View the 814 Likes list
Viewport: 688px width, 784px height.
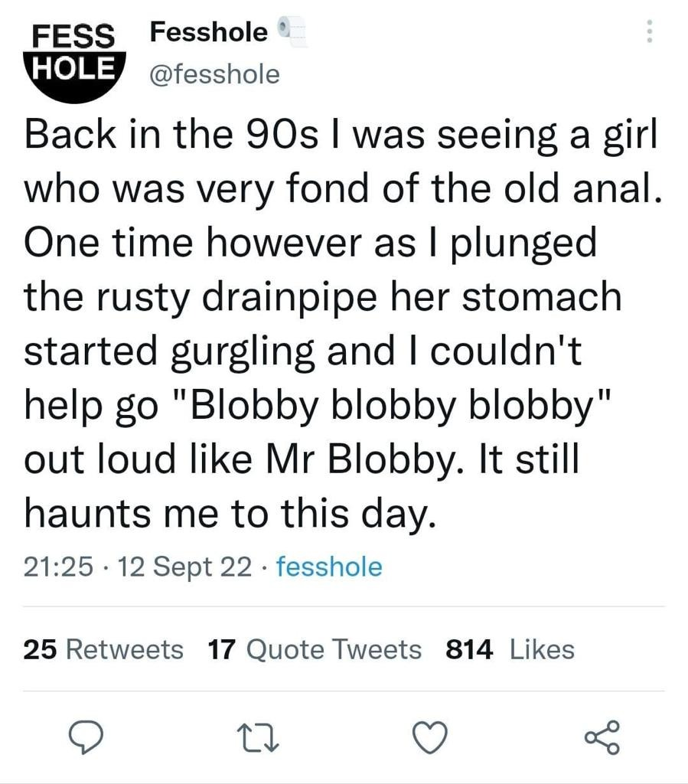pos(510,649)
